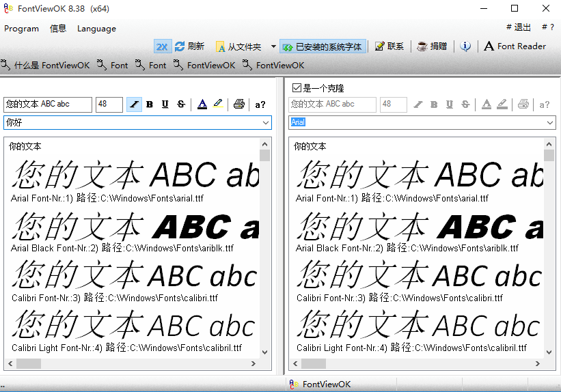Open the Program menu
The height and width of the screenshot is (392, 561).
click(21, 29)
